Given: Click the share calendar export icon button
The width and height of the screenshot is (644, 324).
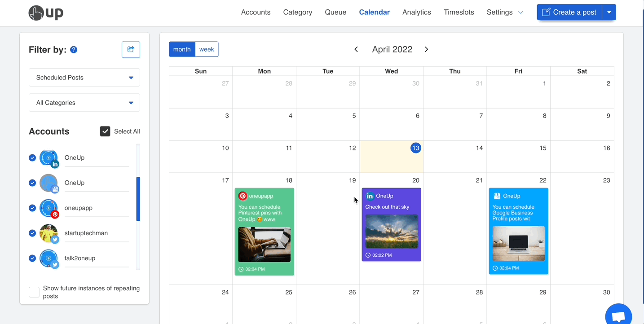Looking at the screenshot, I should tap(131, 49).
